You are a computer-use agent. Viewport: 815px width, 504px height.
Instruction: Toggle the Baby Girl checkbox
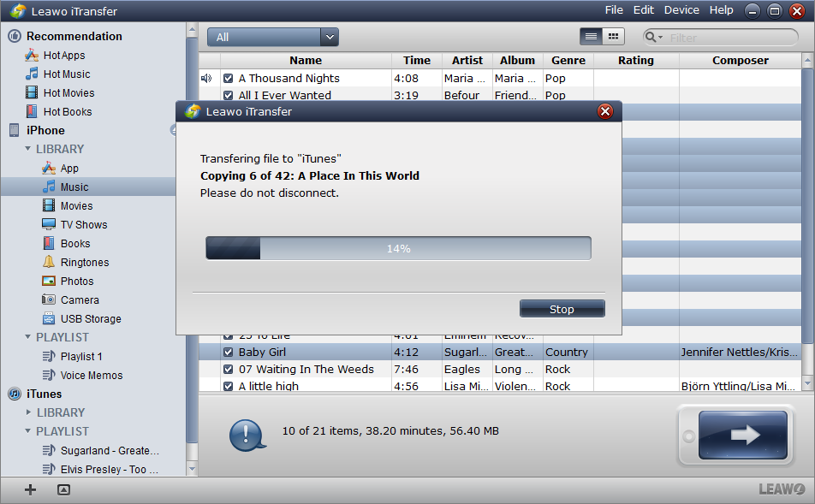coord(228,353)
